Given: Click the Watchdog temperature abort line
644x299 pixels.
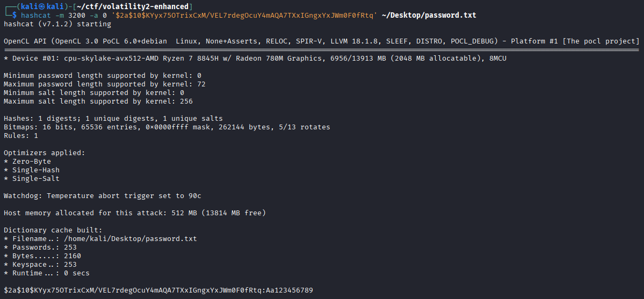Looking at the screenshot, I should [103, 196].
